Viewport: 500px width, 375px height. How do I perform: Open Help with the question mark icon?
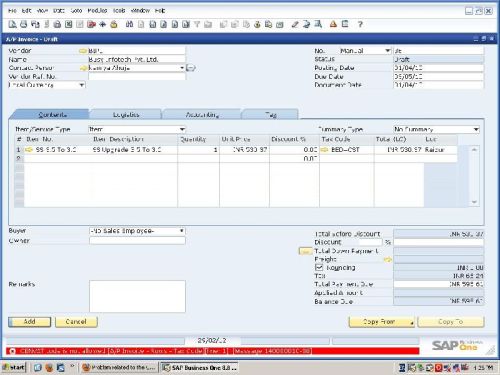pos(360,24)
